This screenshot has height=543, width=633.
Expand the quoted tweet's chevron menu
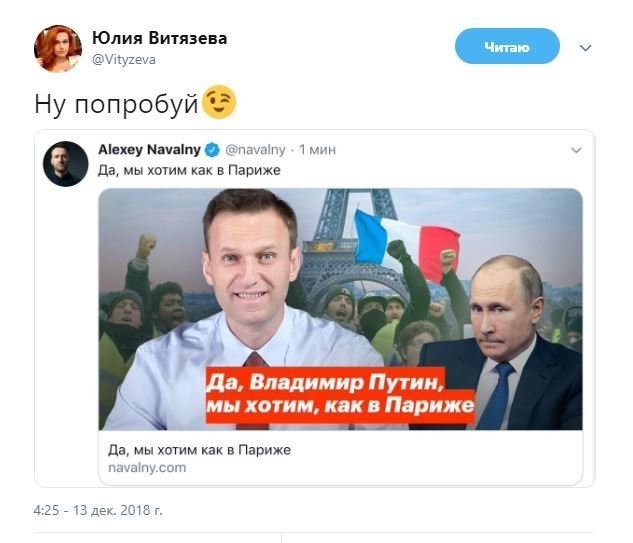click(576, 150)
